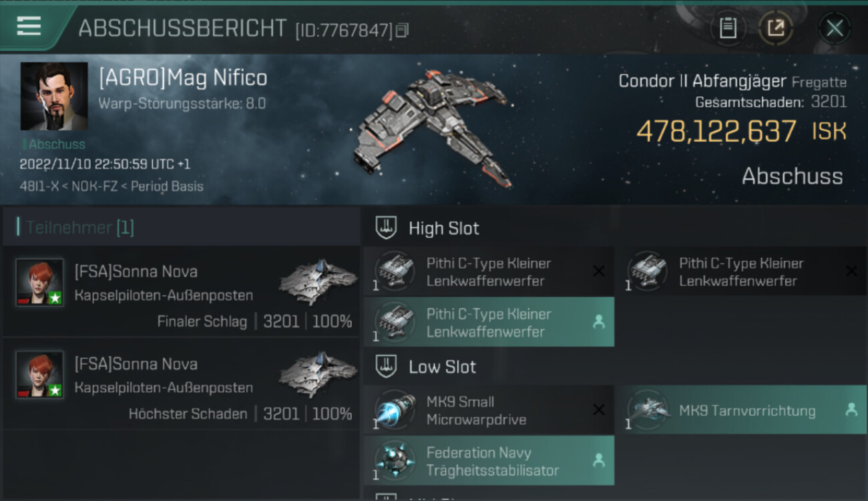Copy the kill report ID
868x501 pixels.
point(402,30)
